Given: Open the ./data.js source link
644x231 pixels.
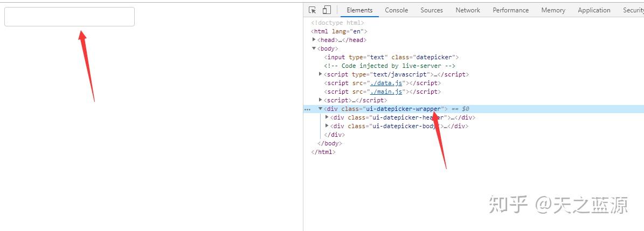Looking at the screenshot, I should tap(387, 83).
